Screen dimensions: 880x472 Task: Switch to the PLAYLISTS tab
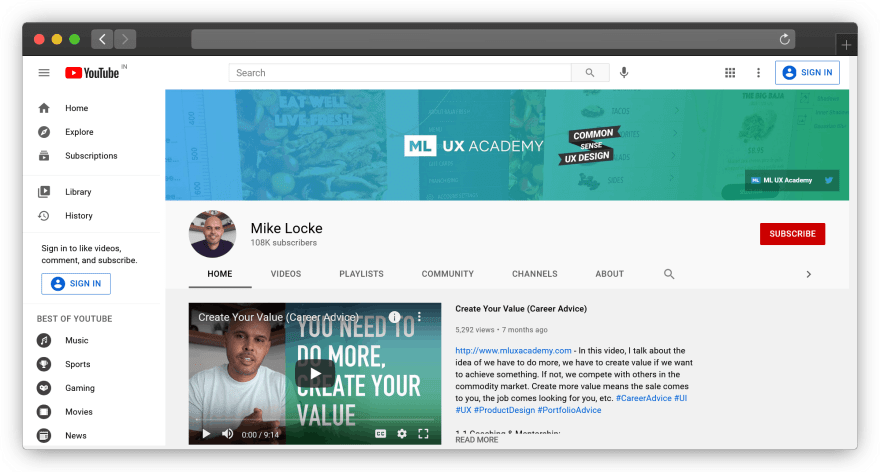point(361,274)
